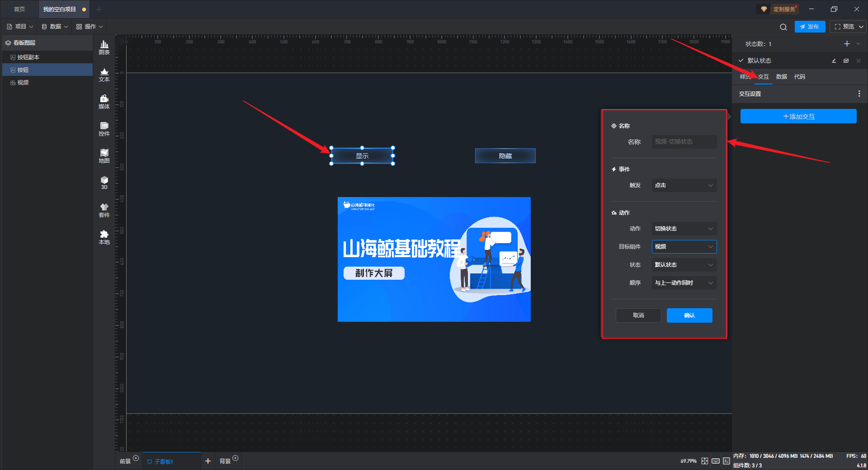Select the 按钮副本 layer
The image size is (868, 470).
(x=47, y=57)
